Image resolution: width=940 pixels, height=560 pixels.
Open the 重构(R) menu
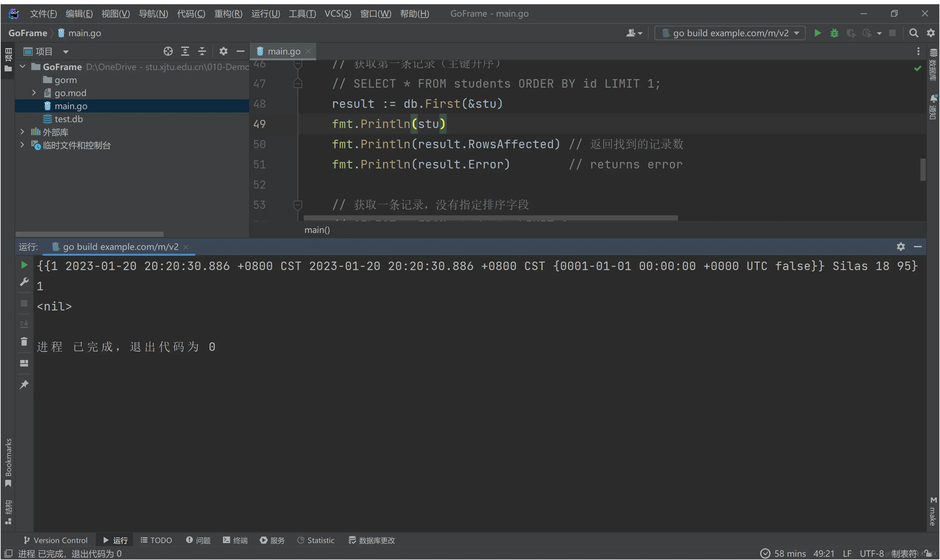coord(228,14)
